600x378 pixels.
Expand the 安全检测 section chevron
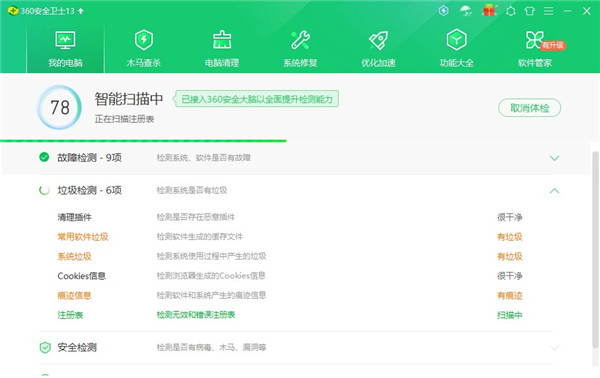tap(554, 348)
